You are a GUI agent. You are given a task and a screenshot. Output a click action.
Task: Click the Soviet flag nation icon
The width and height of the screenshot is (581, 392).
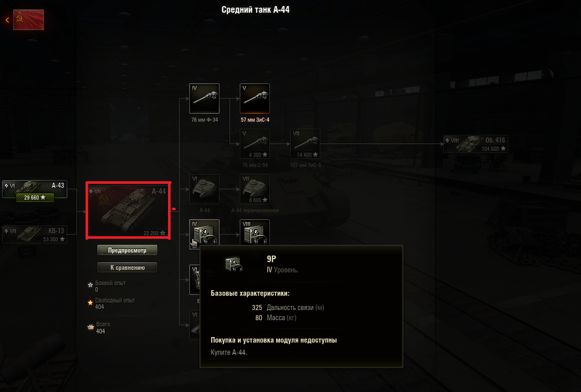click(x=29, y=20)
